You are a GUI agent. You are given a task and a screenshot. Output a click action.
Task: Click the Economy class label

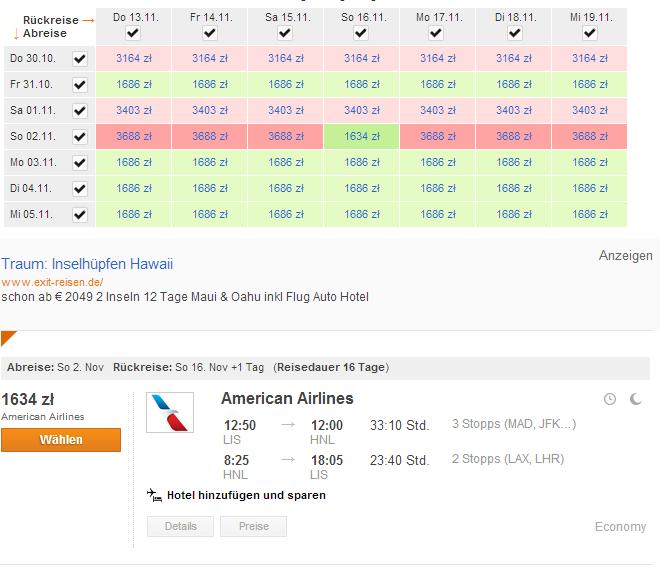620,527
